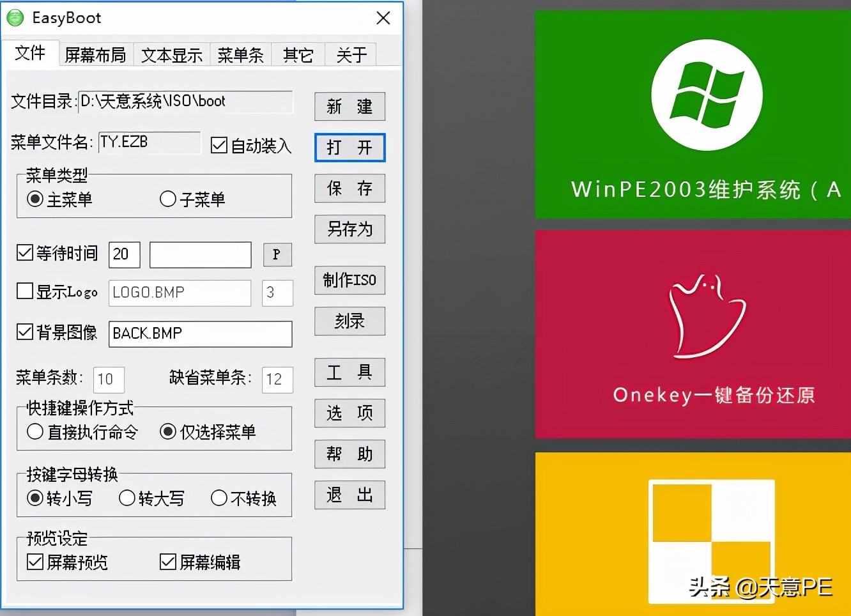Click the 菜单文件名 field showing TY.EZB
The width and height of the screenshot is (851, 616).
click(149, 142)
